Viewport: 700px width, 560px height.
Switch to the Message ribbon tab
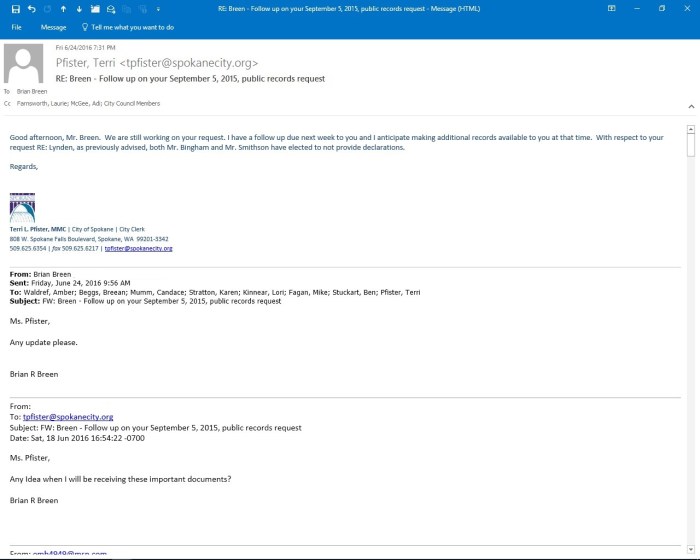pos(53,27)
